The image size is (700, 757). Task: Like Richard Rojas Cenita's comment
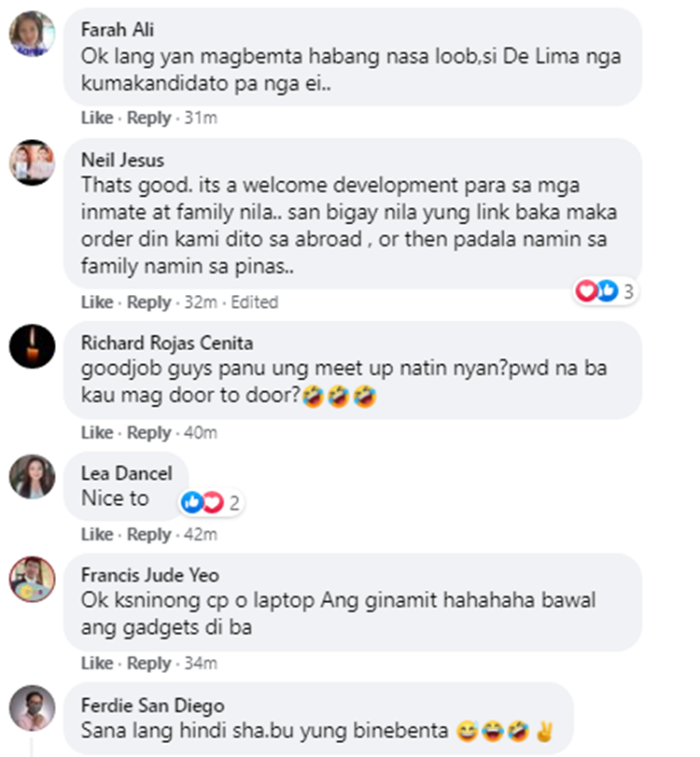(x=97, y=432)
